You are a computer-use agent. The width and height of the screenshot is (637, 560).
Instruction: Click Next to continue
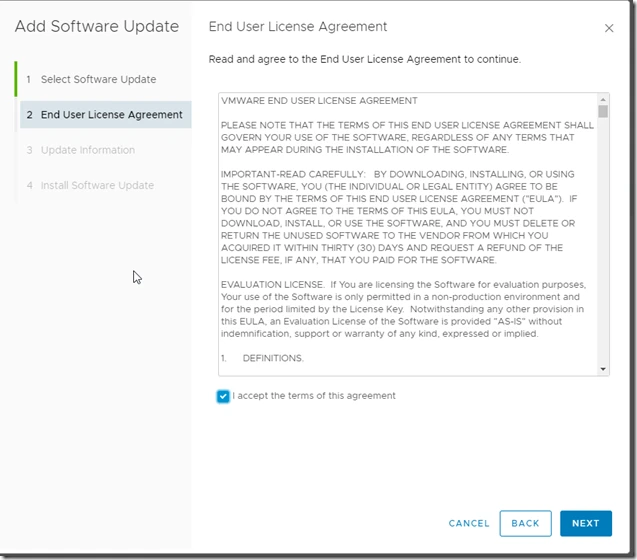point(585,523)
